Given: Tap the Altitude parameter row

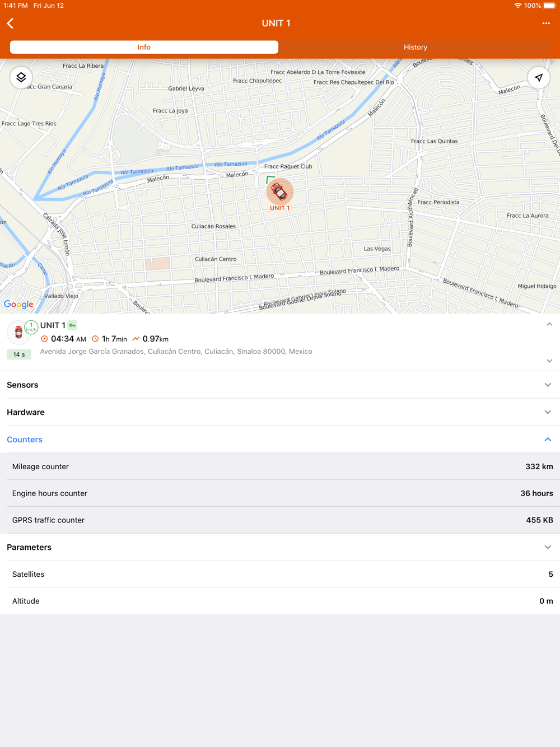Looking at the screenshot, I should tap(280, 601).
